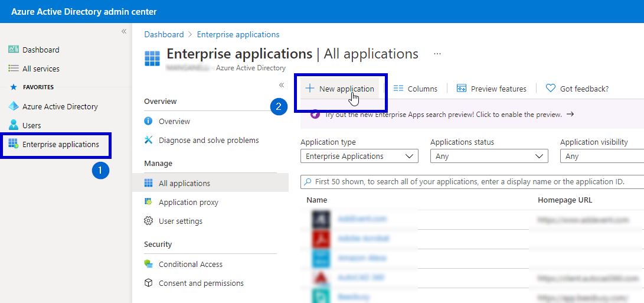644x303 pixels.
Task: Click the New application button
Action: point(339,89)
